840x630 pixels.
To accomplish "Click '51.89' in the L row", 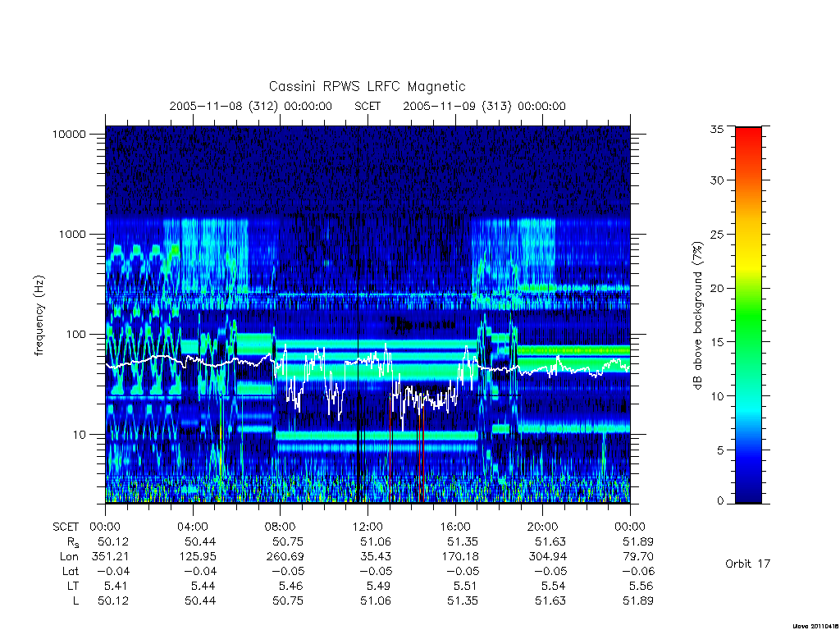I will pos(638,601).
